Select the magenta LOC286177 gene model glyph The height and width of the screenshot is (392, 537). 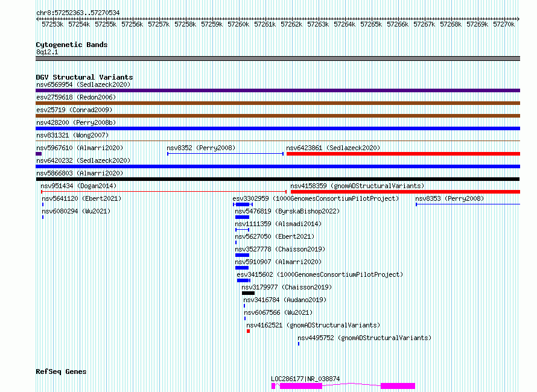click(343, 386)
